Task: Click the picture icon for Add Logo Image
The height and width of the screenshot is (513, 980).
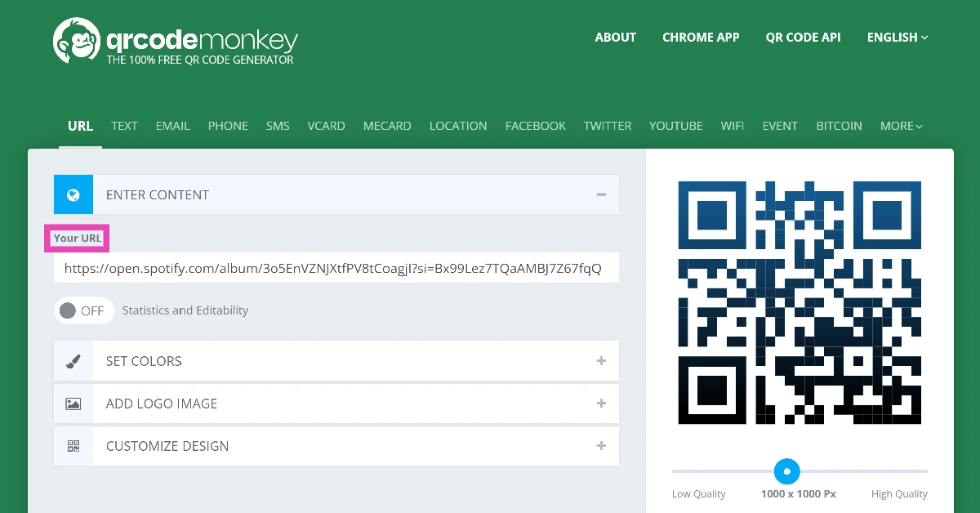Action: click(x=73, y=404)
